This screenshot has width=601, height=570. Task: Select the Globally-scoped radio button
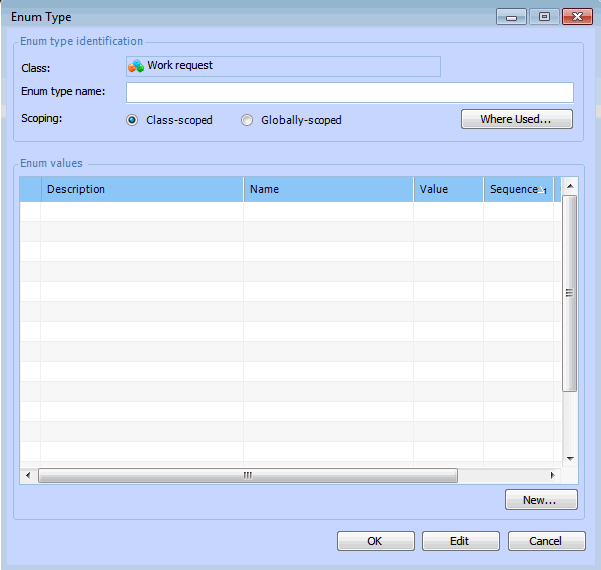pyautogui.click(x=247, y=120)
